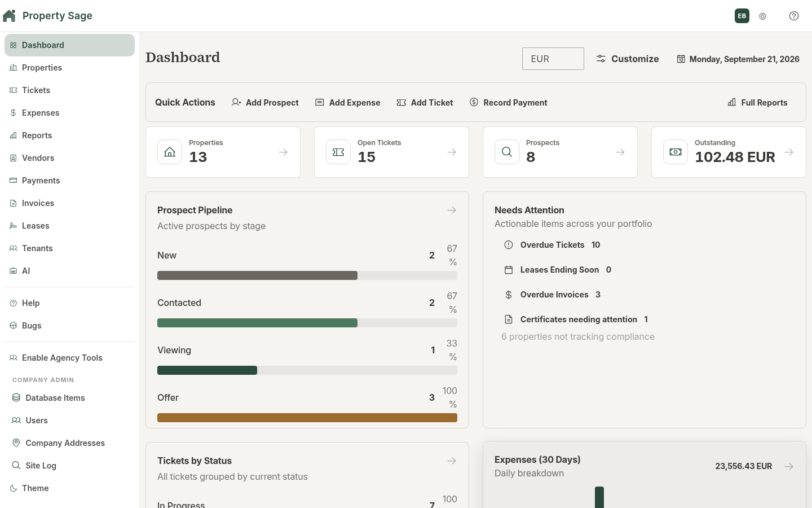The image size is (812, 508).
Task: Open the settings gear icon
Action: pyautogui.click(x=762, y=16)
